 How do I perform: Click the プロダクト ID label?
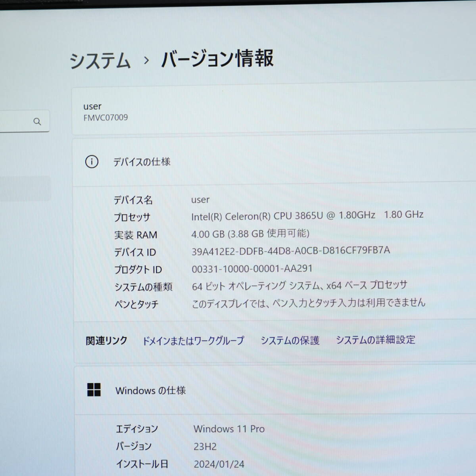[x=138, y=270]
